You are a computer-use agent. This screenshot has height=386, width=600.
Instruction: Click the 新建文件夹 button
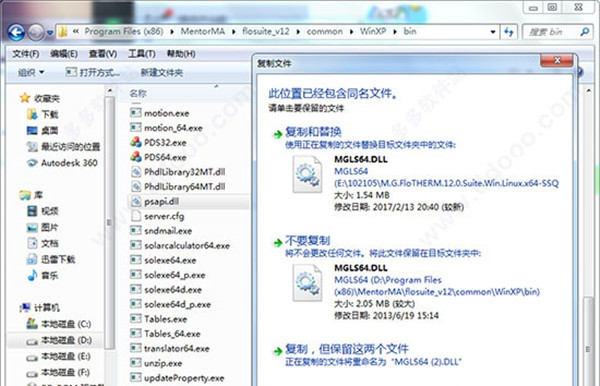pos(162,72)
